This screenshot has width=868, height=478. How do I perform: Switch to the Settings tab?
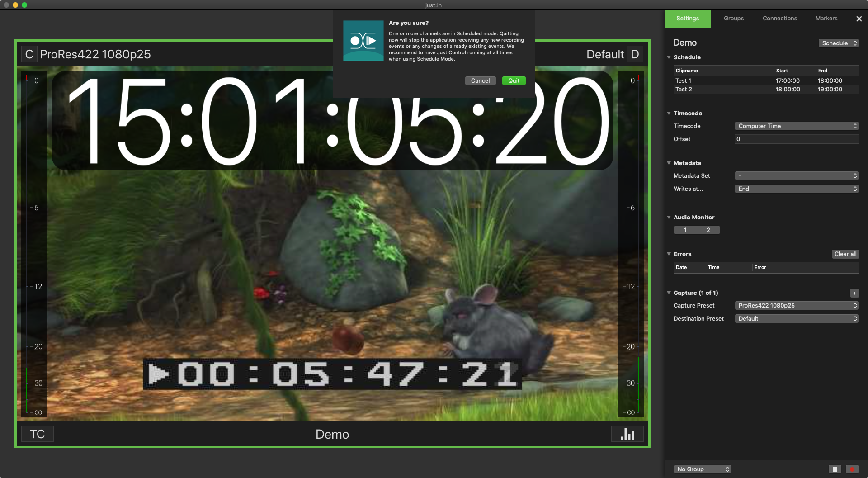[x=688, y=19]
